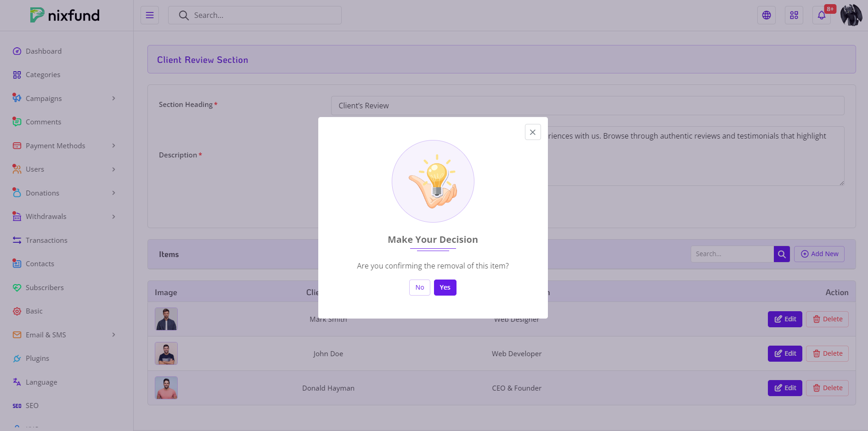Click the Section Heading input field
868x431 pixels.
coord(587,106)
